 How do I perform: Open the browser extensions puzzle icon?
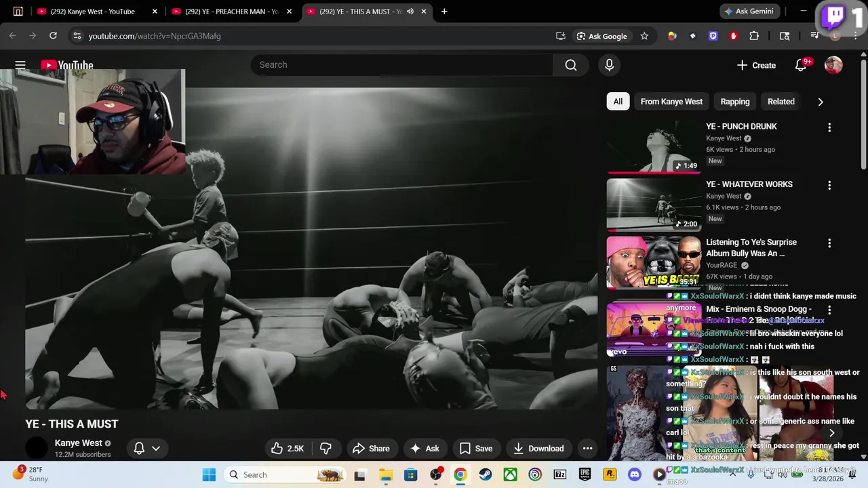click(x=754, y=36)
